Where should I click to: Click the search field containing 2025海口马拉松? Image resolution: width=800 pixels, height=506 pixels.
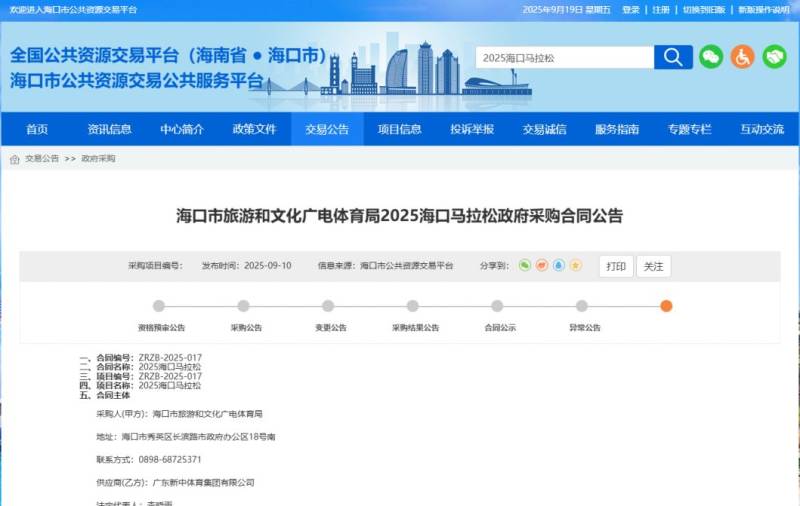coord(565,57)
